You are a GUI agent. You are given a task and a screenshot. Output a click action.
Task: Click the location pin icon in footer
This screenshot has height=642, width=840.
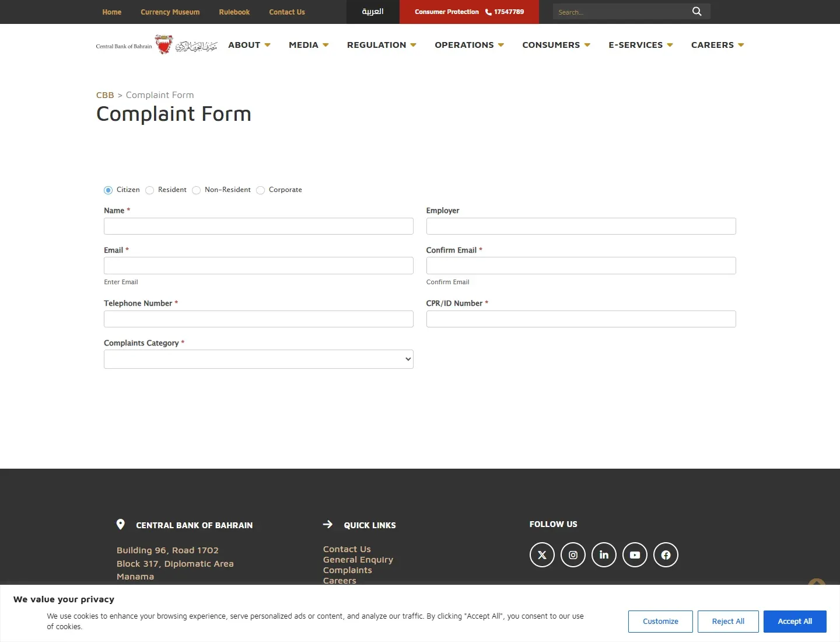(x=121, y=524)
